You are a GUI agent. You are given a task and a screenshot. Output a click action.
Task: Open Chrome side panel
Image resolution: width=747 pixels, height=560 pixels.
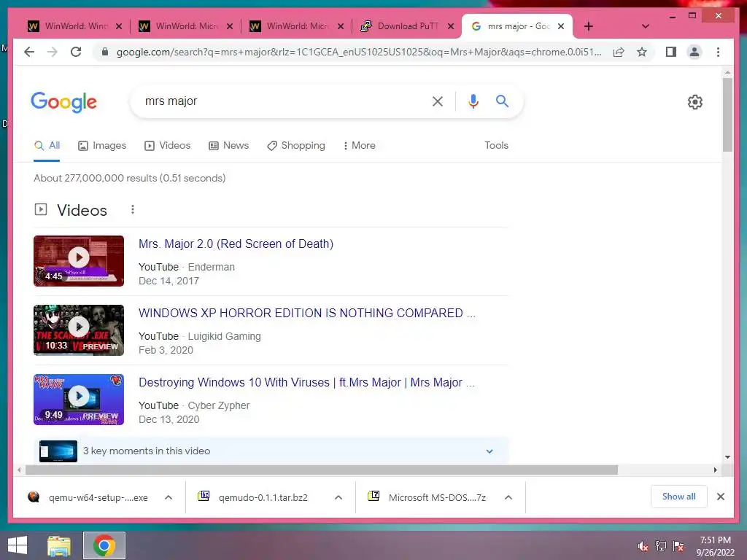coord(671,52)
